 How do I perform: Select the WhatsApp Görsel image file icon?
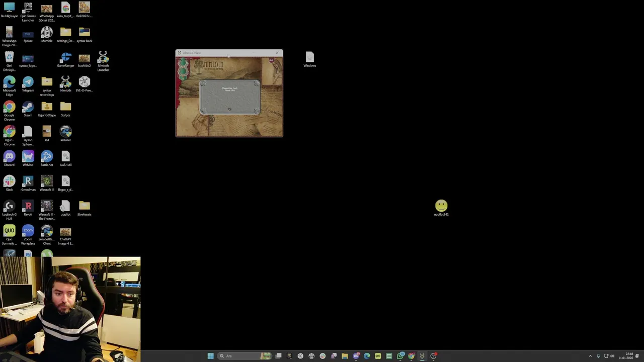click(47, 12)
